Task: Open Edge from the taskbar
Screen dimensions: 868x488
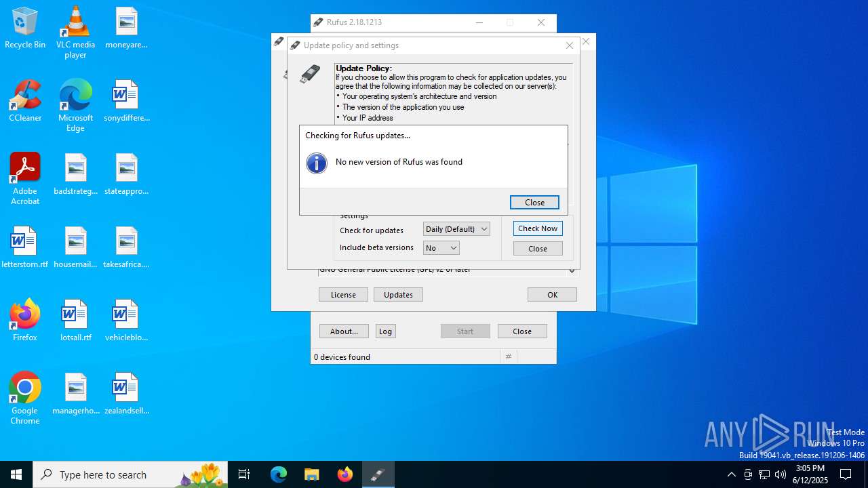Action: (x=279, y=474)
